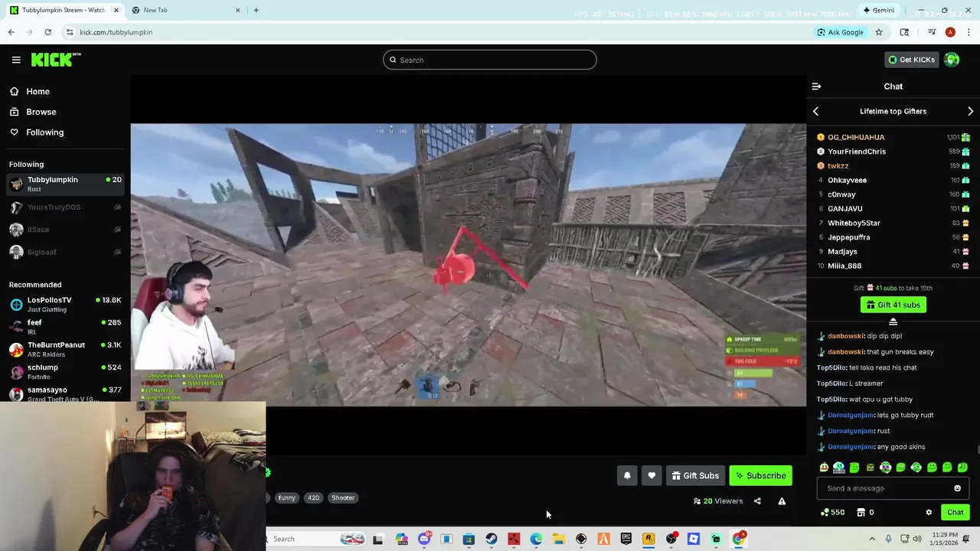980x551 pixels.
Task: Select the Tubbylumpkin Stream tab
Action: (x=64, y=10)
